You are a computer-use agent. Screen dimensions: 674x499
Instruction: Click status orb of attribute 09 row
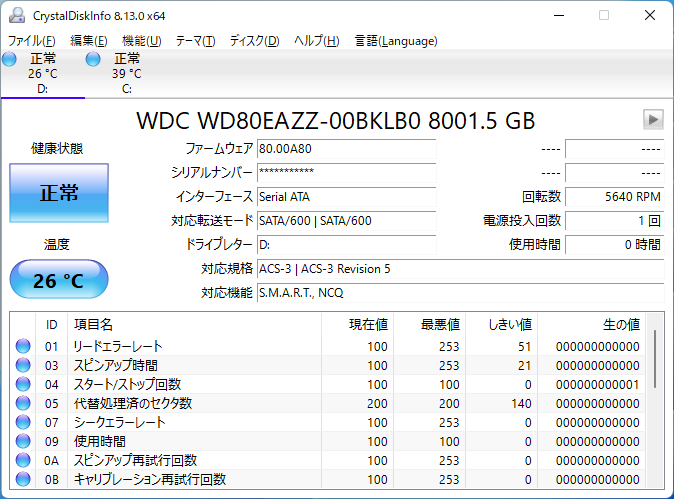pyautogui.click(x=23, y=441)
